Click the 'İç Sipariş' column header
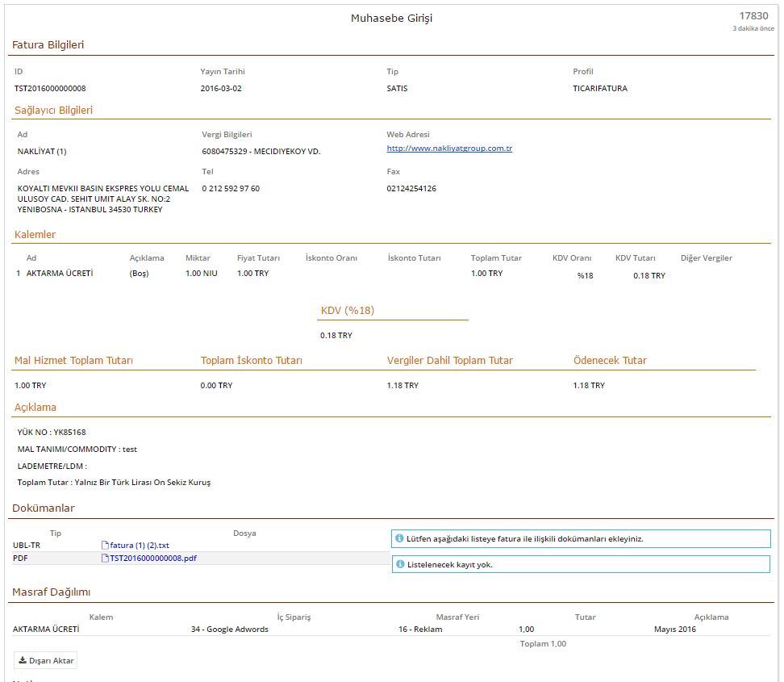This screenshot has width=784, height=682. click(294, 617)
